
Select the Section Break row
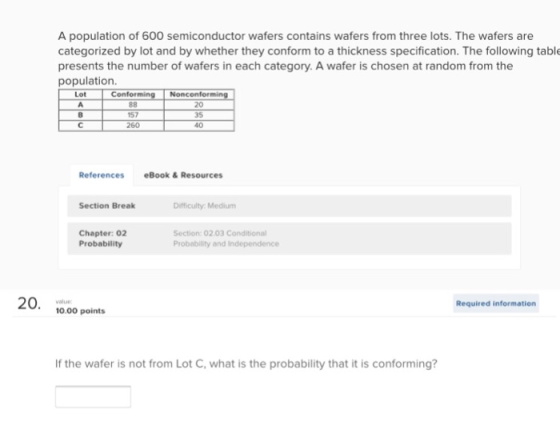[289, 206]
